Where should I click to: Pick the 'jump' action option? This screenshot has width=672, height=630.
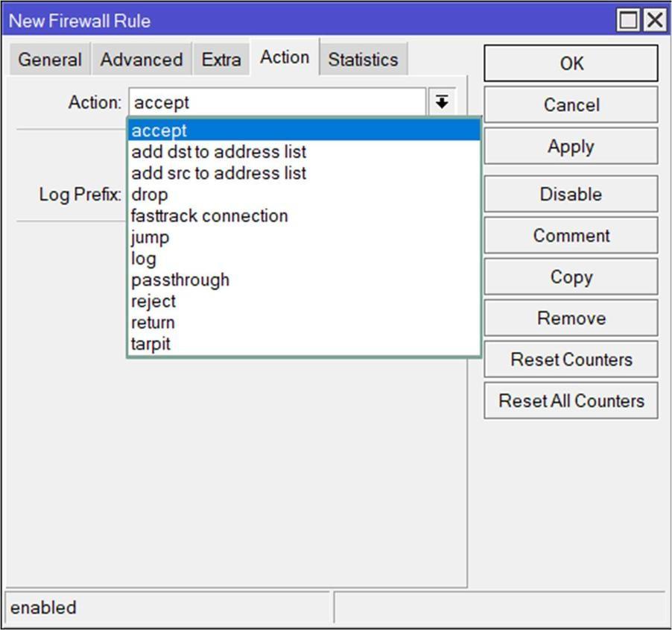coord(150,237)
